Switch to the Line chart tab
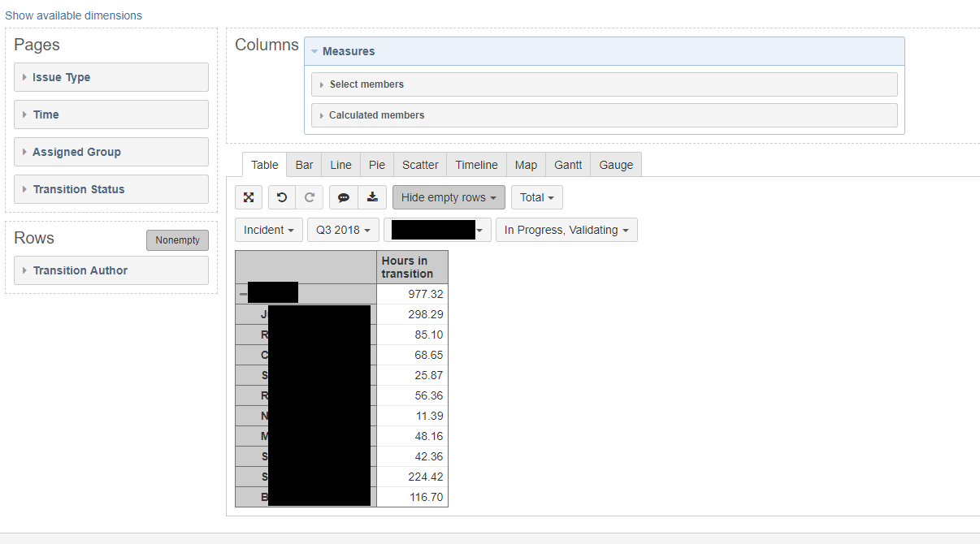The image size is (980, 544). pos(340,165)
